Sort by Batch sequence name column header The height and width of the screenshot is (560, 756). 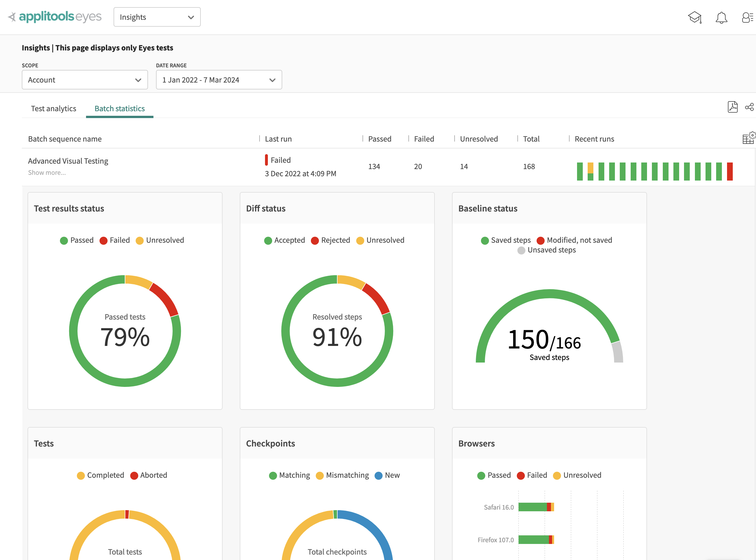[65, 139]
